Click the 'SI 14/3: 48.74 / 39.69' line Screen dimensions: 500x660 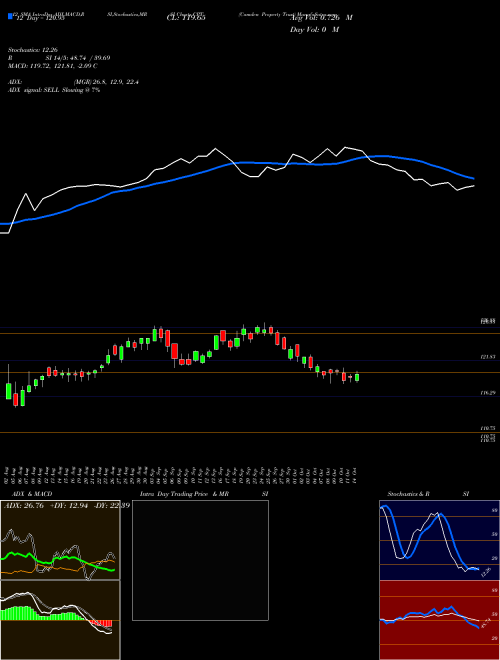click(x=78, y=58)
